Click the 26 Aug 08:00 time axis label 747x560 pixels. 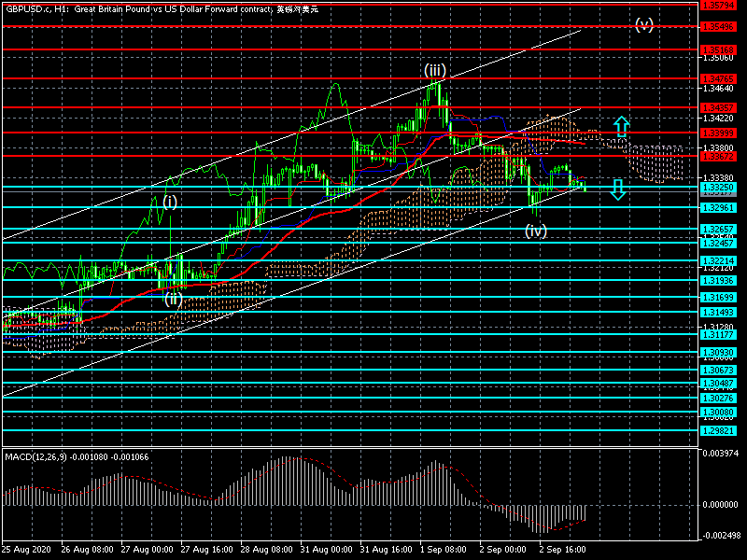pyautogui.click(x=87, y=550)
